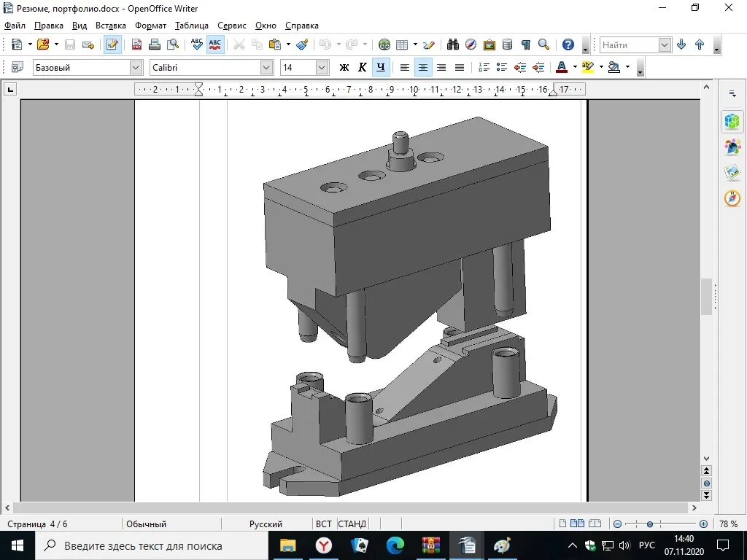Expand background color dropdown arrow

627,68
